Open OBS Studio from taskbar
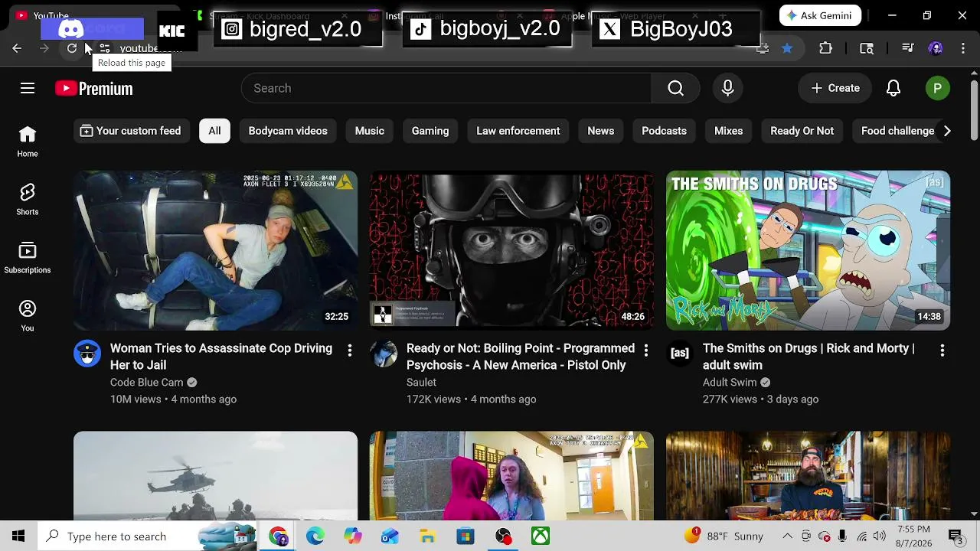Screen dimensions: 980x551 tap(503, 536)
